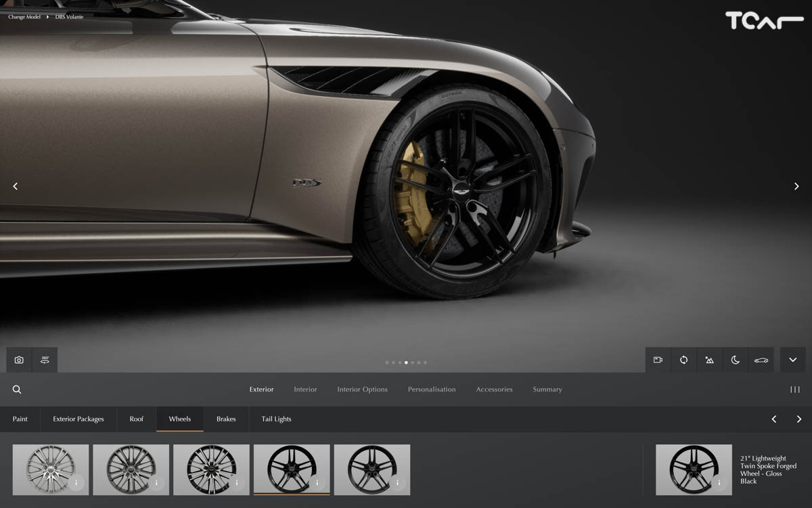Screen dimensions: 812x508
Task: Click the environment landscape icon
Action: pyautogui.click(x=709, y=360)
